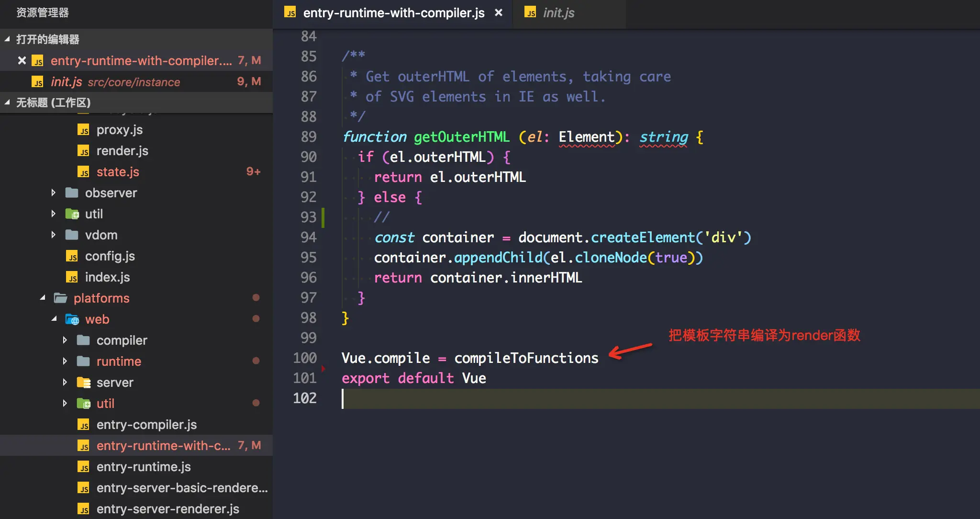Open entry-server-renderer.js from the tree

pyautogui.click(x=167, y=508)
